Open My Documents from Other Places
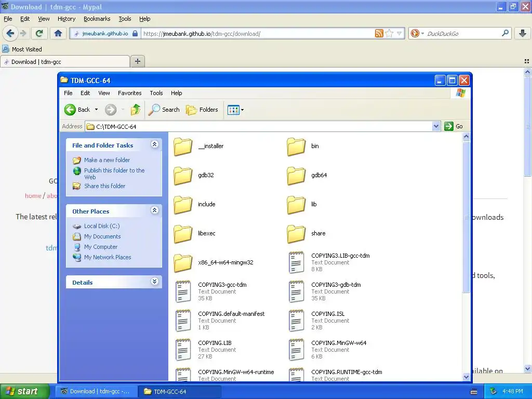This screenshot has width=532, height=399. click(102, 236)
